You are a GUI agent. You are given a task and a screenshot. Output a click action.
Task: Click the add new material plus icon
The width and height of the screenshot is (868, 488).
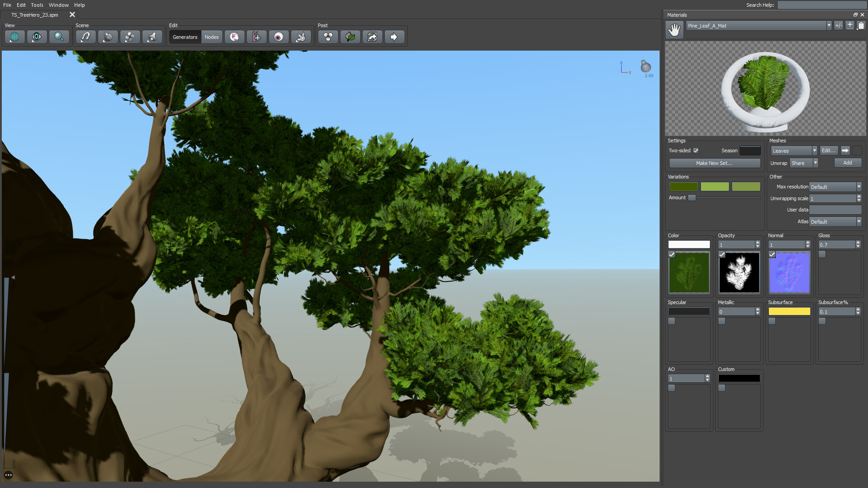(x=850, y=26)
